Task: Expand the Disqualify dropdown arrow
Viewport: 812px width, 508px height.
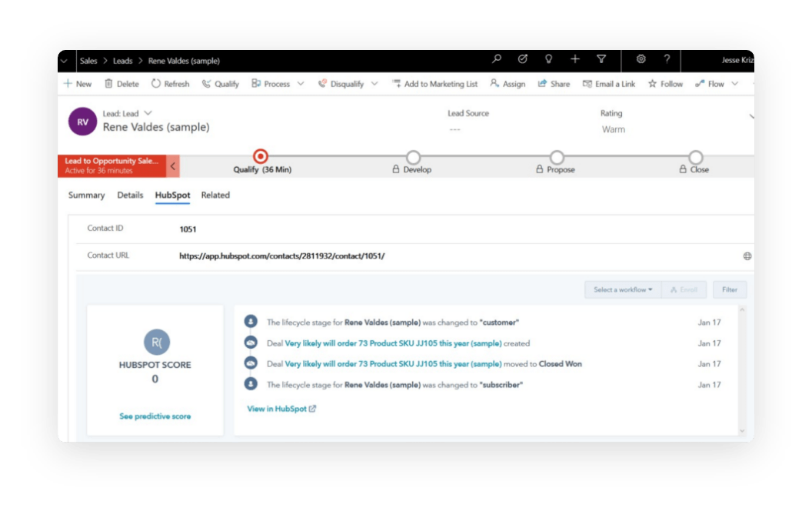Action: click(374, 84)
